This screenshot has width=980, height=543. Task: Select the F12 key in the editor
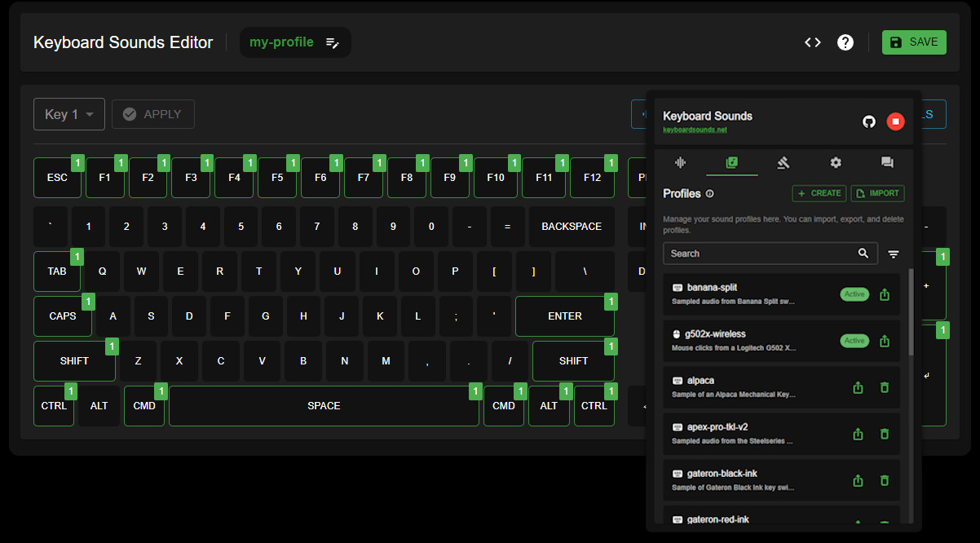pyautogui.click(x=592, y=178)
